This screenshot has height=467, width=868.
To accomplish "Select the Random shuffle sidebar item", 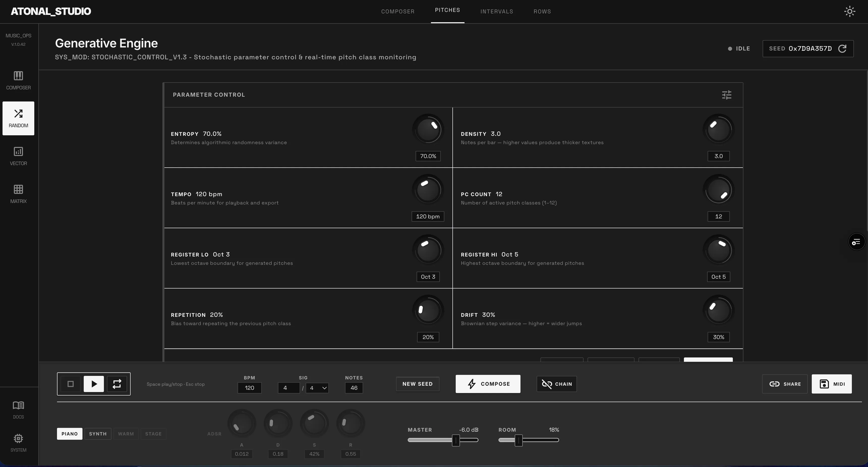I will coord(18,118).
